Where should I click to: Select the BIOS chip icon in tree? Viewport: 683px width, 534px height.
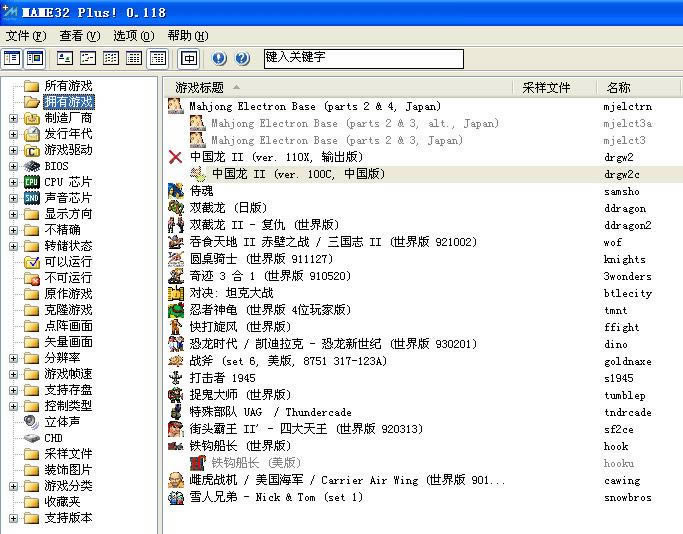click(x=32, y=166)
